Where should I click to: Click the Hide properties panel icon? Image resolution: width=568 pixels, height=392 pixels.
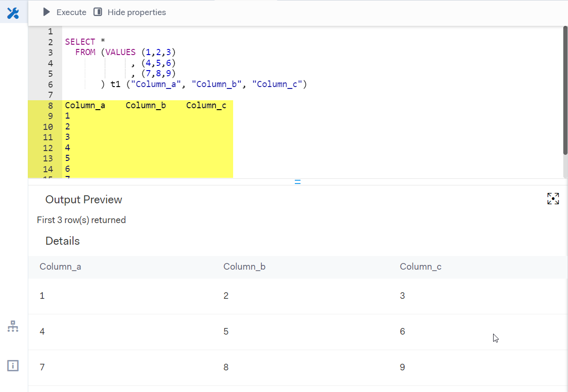[x=97, y=12]
